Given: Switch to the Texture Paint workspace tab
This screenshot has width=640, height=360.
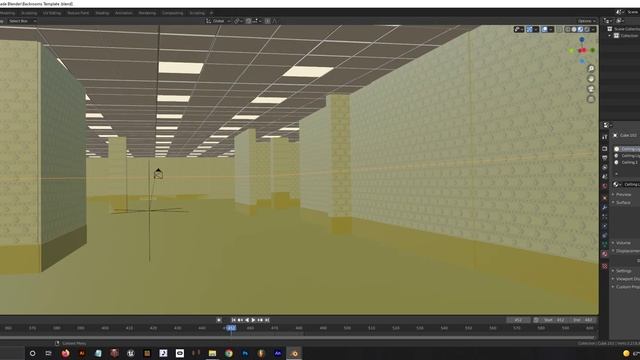Looking at the screenshot, I should point(78,13).
